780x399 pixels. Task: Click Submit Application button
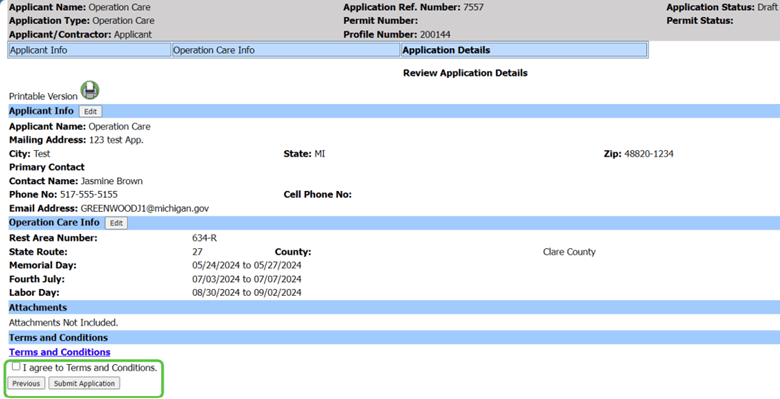[84, 384]
